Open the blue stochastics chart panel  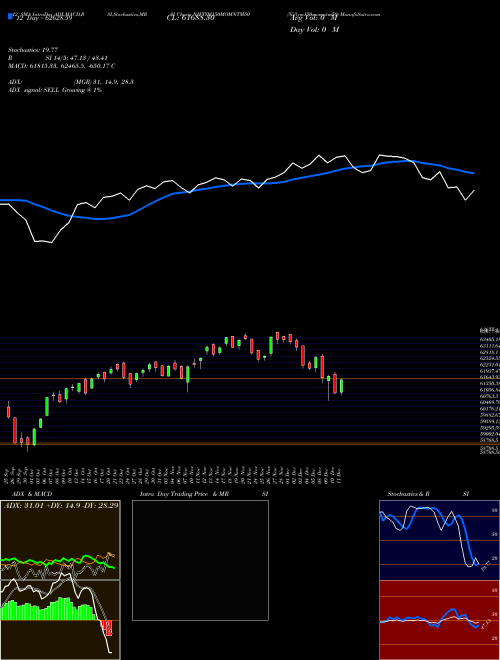(439, 540)
